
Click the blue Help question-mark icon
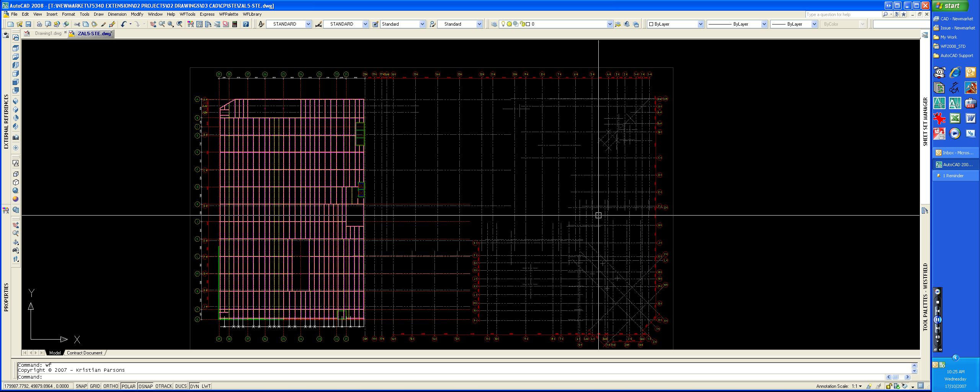pos(246,24)
